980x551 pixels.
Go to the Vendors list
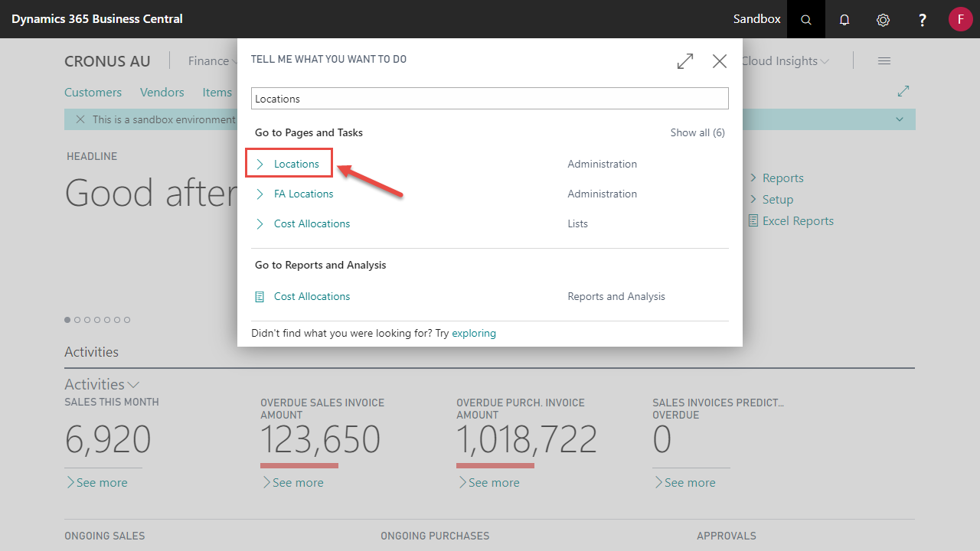click(x=162, y=92)
